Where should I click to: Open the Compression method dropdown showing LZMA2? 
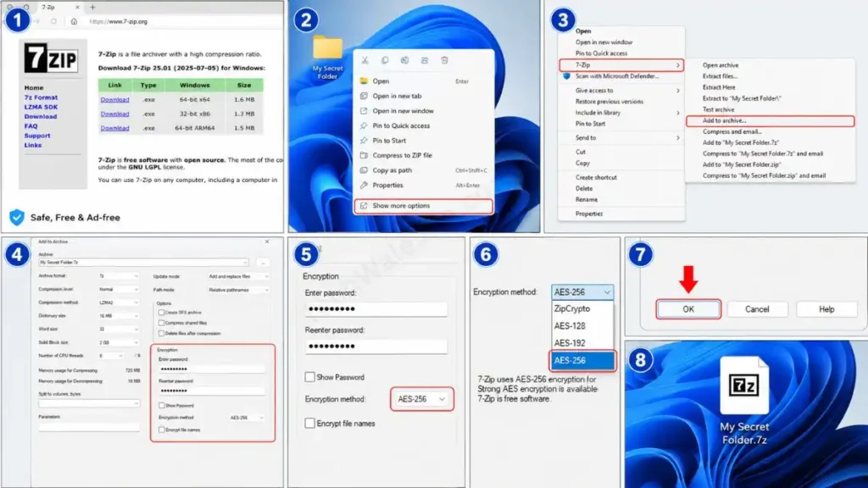(119, 302)
